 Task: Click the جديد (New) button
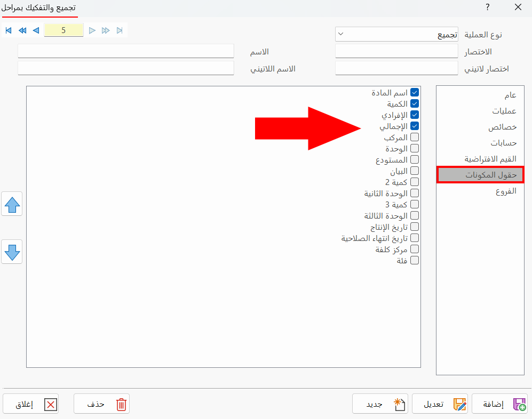(x=380, y=404)
